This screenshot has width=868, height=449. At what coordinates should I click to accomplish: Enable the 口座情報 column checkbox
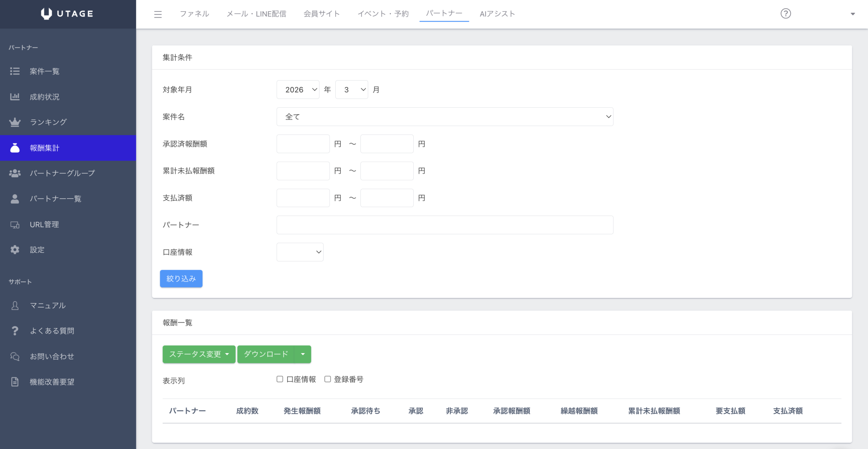[280, 379]
